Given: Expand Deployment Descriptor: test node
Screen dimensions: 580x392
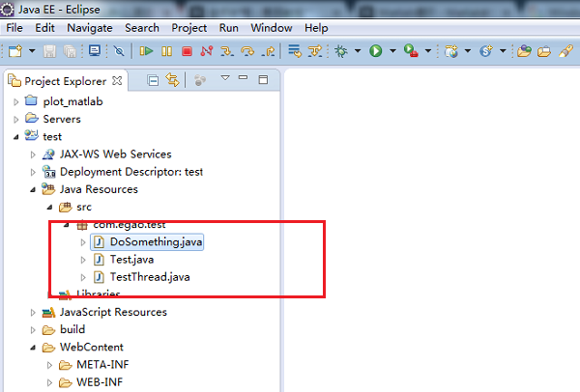Looking at the screenshot, I should tap(33, 172).
